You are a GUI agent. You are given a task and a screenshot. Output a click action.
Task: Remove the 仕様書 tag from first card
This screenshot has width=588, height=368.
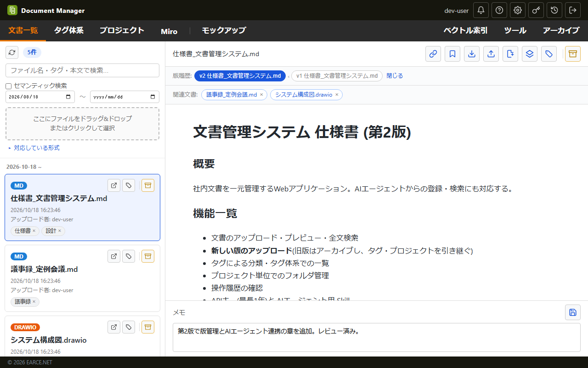pyautogui.click(x=34, y=231)
